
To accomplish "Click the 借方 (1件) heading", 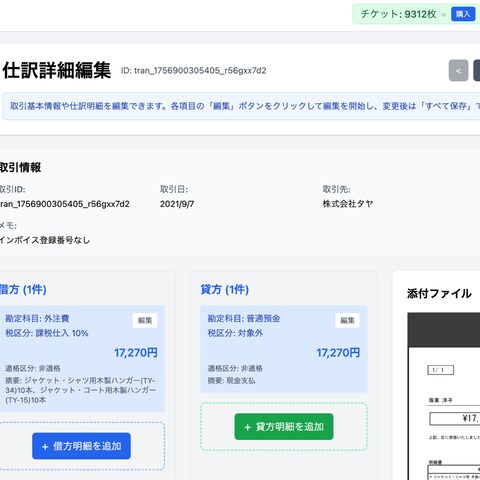I will tap(23, 289).
